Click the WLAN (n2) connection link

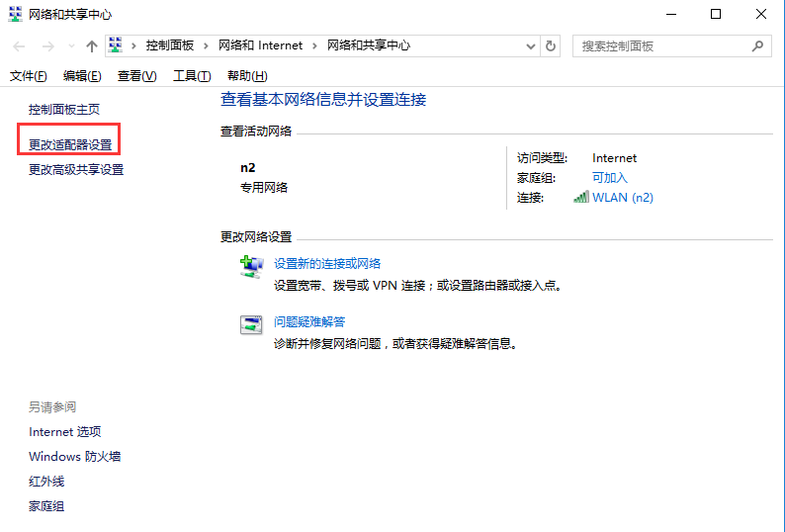tap(623, 197)
